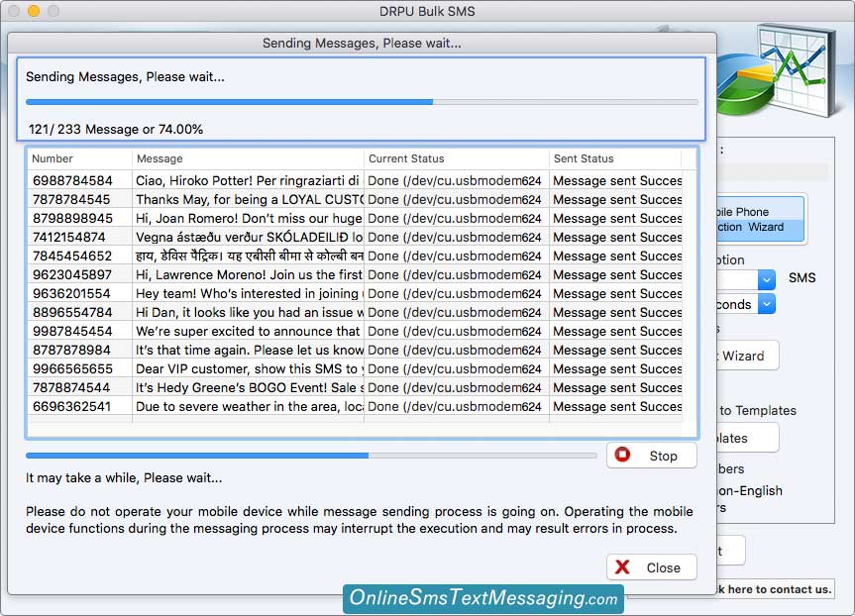Click message 'We're super excited to announce'
Viewport: 855px width, 616px height.
248,331
